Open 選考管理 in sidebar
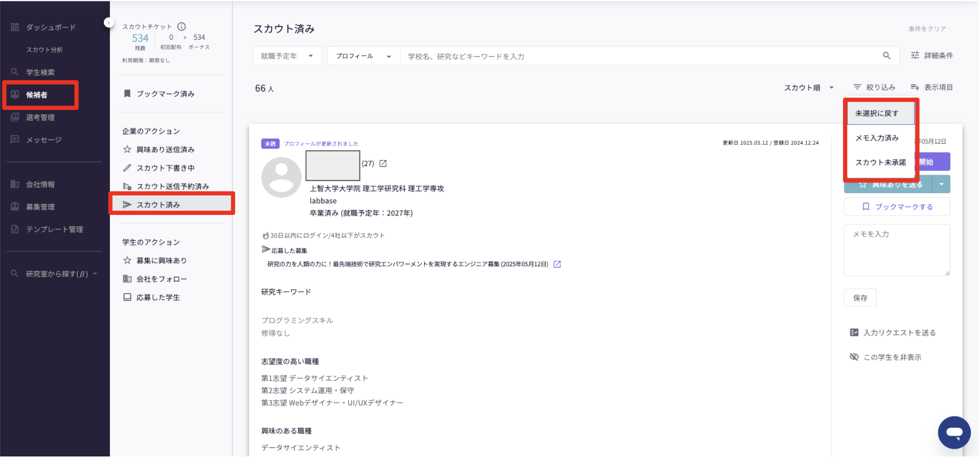 (x=40, y=117)
